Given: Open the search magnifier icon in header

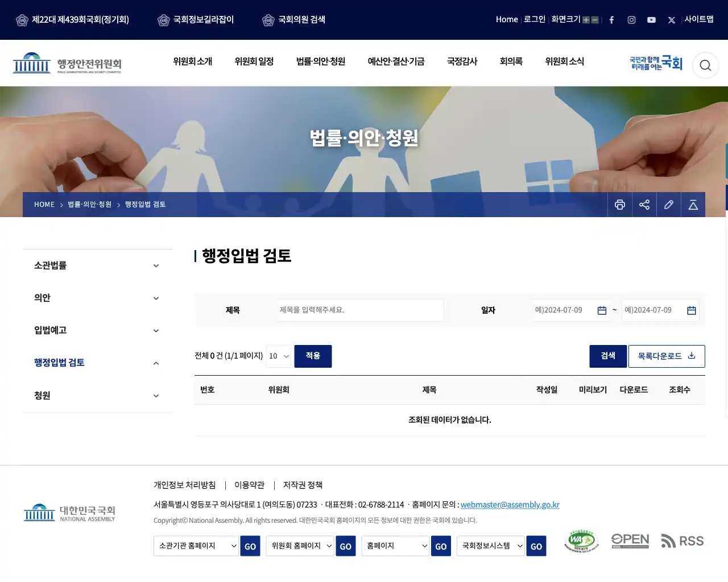Looking at the screenshot, I should 705,65.
